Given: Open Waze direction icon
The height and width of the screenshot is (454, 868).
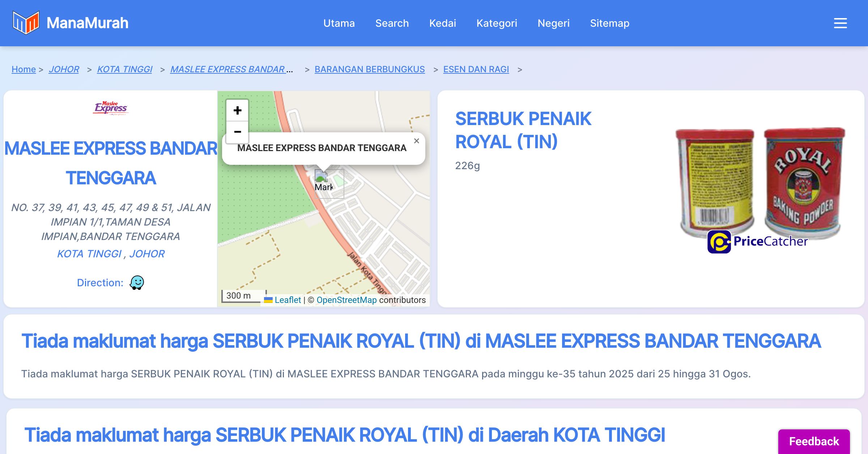Looking at the screenshot, I should [x=137, y=283].
